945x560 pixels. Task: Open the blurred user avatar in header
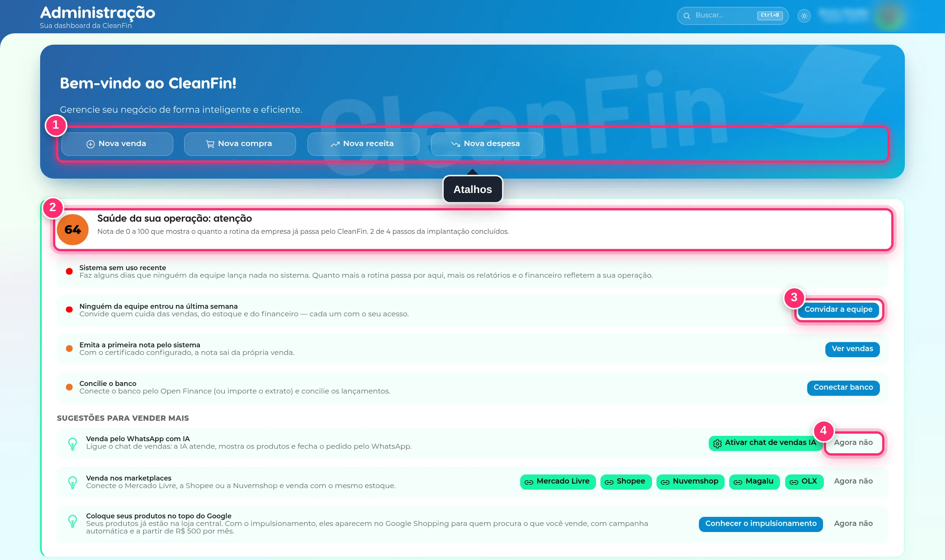coord(889,16)
